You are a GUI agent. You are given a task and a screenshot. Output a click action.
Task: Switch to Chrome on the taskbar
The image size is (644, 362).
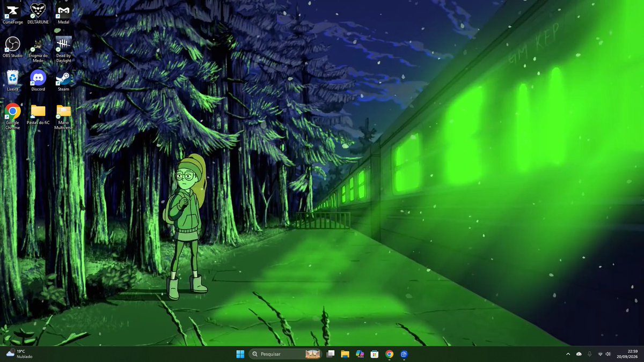(389, 354)
